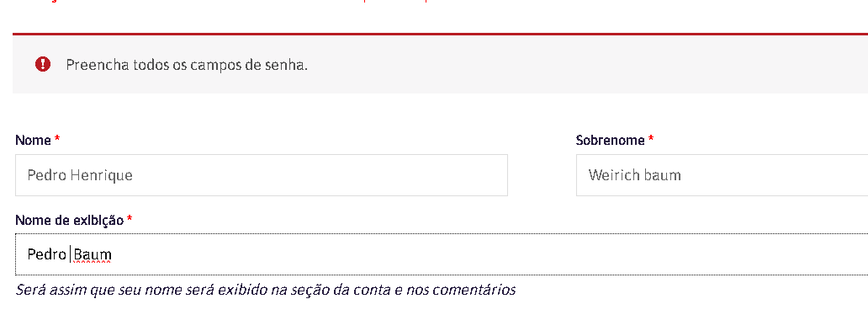Click the "Preencha todos os campos de senha" message

pyautogui.click(x=187, y=65)
